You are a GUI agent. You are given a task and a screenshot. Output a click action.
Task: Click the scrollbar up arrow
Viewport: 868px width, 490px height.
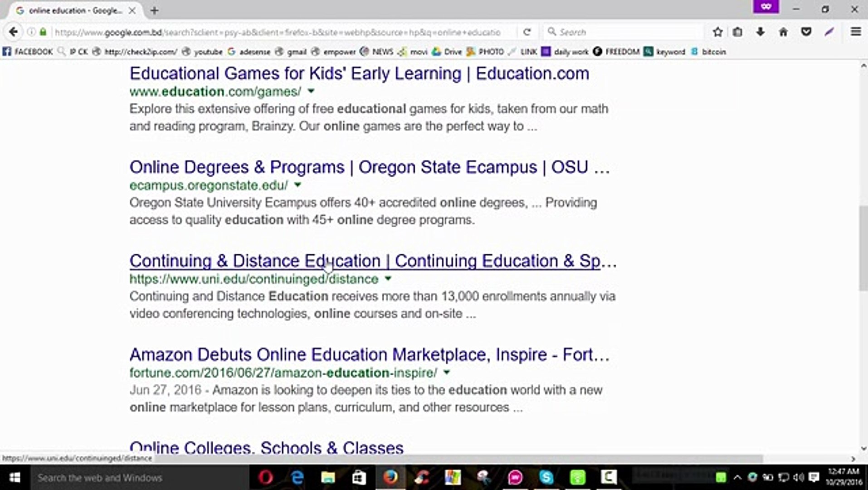(863, 66)
